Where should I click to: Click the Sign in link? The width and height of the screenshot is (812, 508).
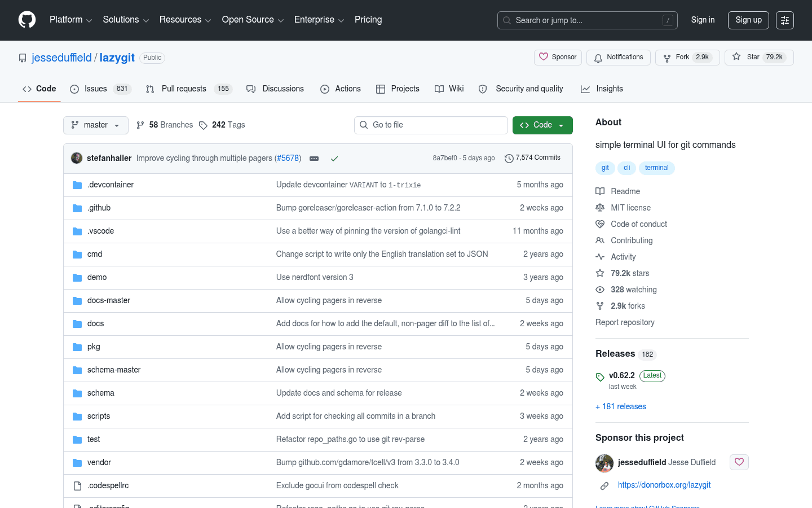(703, 20)
